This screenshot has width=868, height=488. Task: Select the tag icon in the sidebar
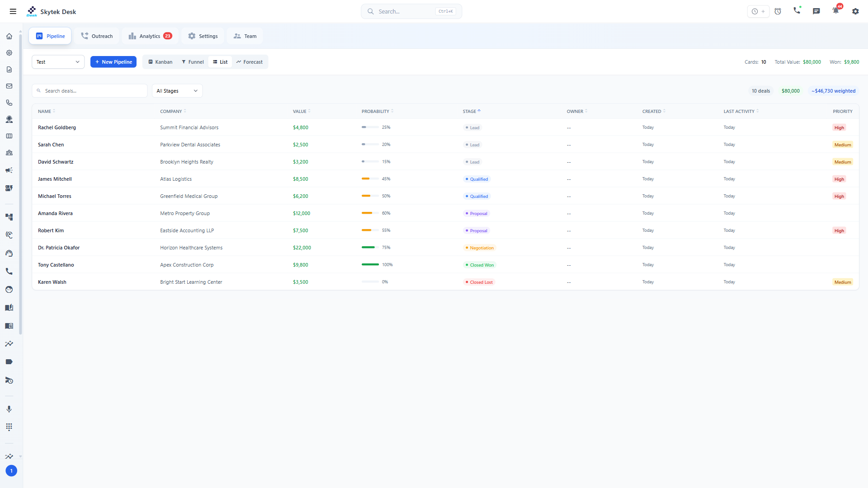[x=9, y=361]
